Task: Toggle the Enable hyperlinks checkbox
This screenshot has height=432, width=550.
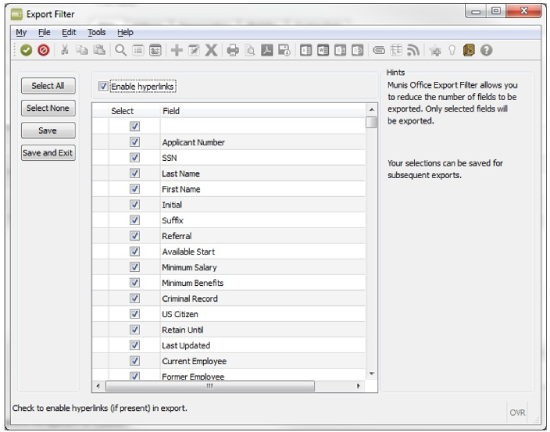Action: point(103,86)
